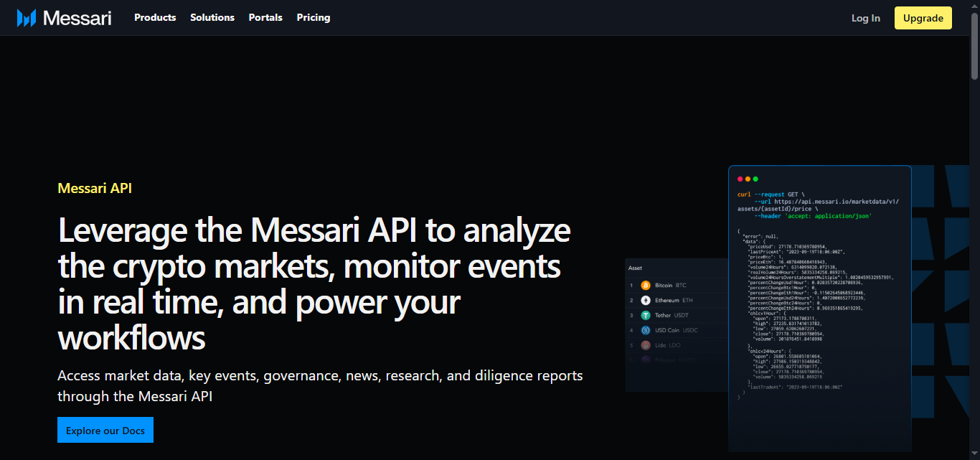Click the Ethereum icon in the asset list
The height and width of the screenshot is (460, 980).
646,301
